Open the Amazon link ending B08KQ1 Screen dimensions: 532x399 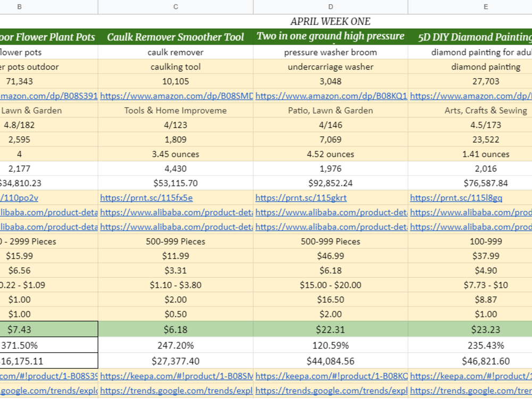coord(331,96)
